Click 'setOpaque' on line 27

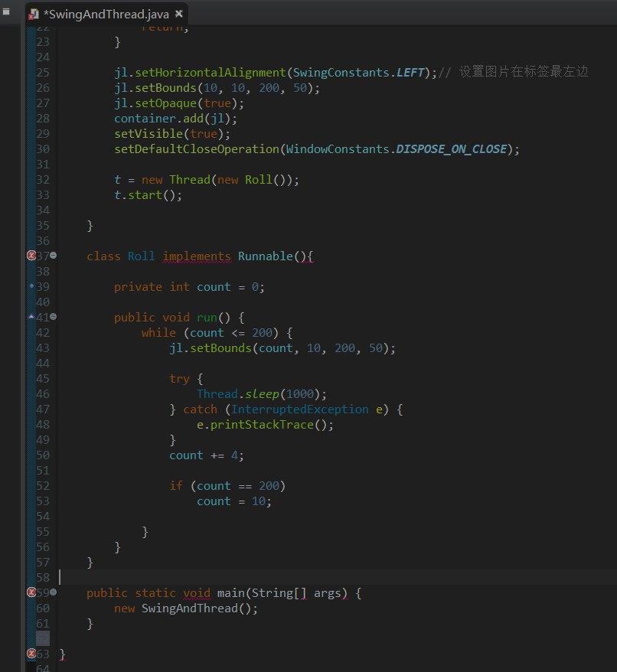[x=165, y=103]
